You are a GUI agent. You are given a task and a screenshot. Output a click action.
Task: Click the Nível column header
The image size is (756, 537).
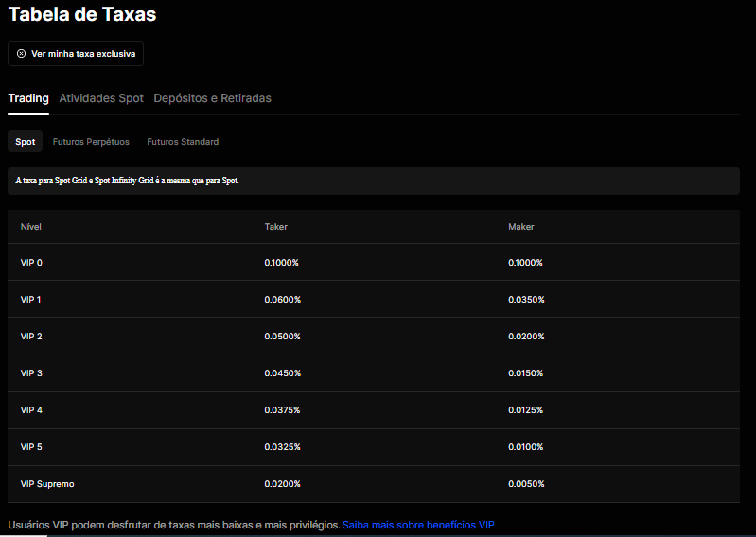(x=31, y=227)
